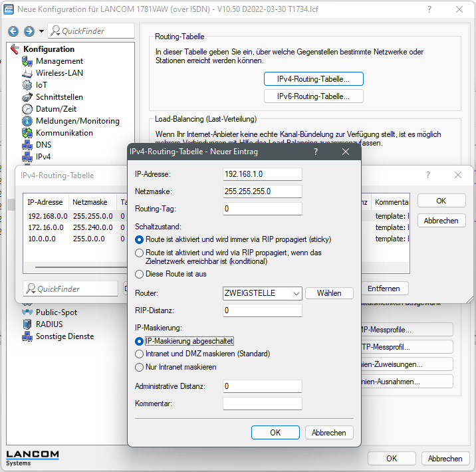Open the Datum/Zeit clock icon
Image resolution: width=476 pixels, height=472 pixels.
[27, 109]
